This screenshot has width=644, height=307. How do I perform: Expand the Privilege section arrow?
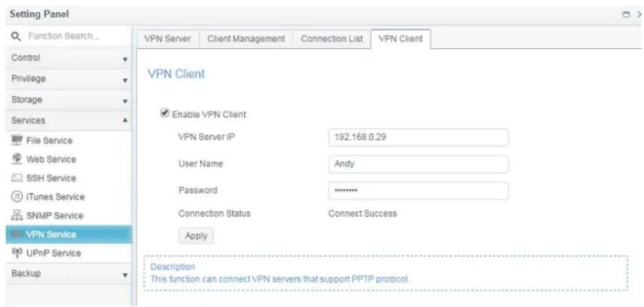point(125,80)
